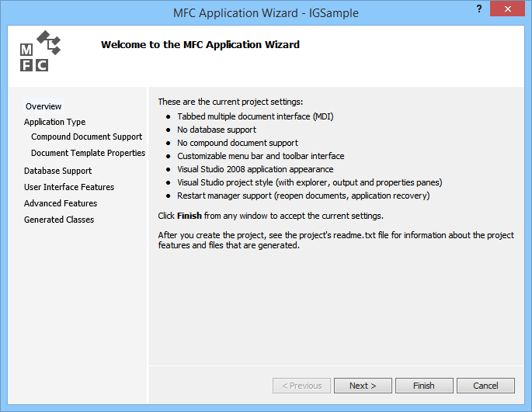Open the Document Template Properties page
The width and height of the screenshot is (532, 412).
pyautogui.click(x=88, y=153)
